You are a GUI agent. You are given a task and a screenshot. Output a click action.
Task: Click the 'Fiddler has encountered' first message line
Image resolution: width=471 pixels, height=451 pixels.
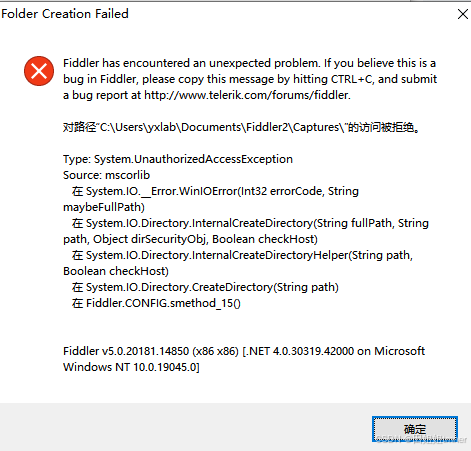(250, 63)
